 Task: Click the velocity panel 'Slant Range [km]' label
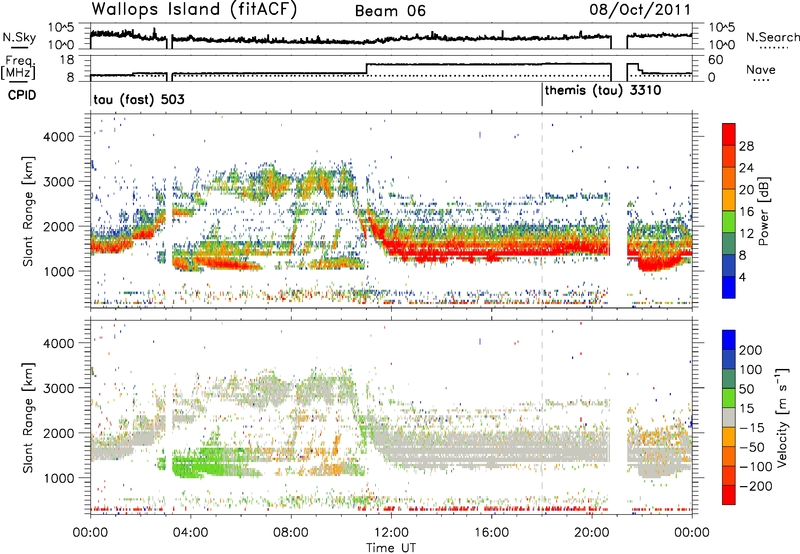[28, 417]
